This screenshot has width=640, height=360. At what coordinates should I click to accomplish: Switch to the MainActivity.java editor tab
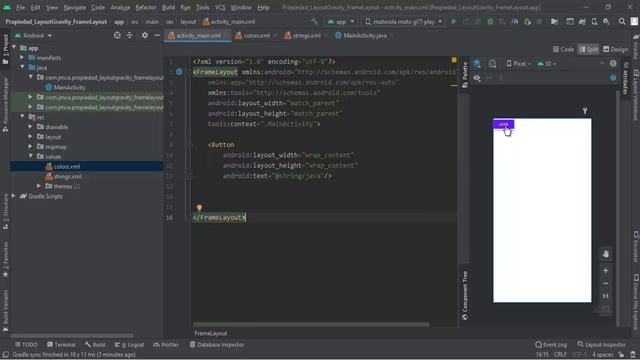362,36
